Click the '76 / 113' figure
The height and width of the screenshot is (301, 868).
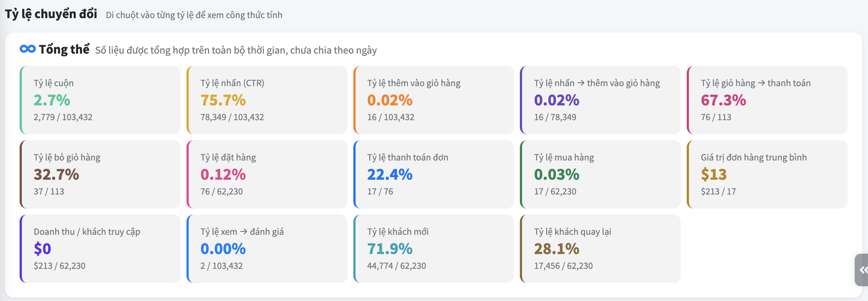coord(716,117)
